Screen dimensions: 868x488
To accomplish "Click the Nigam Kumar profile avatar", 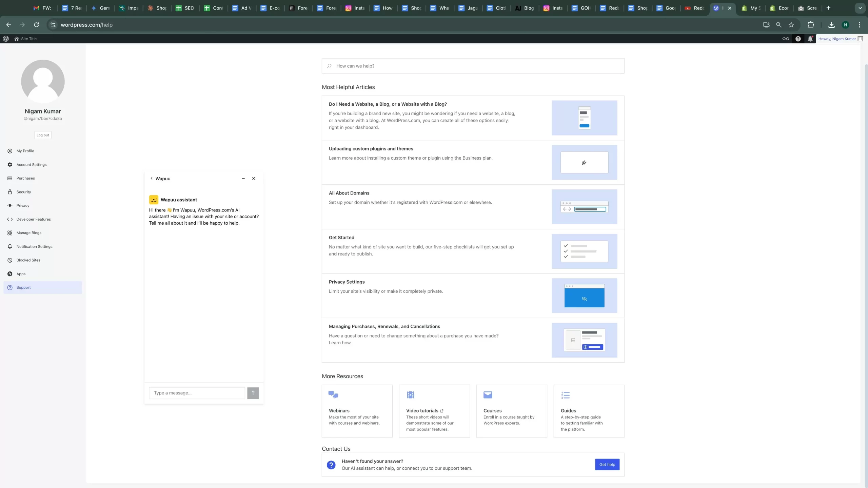I will [43, 81].
